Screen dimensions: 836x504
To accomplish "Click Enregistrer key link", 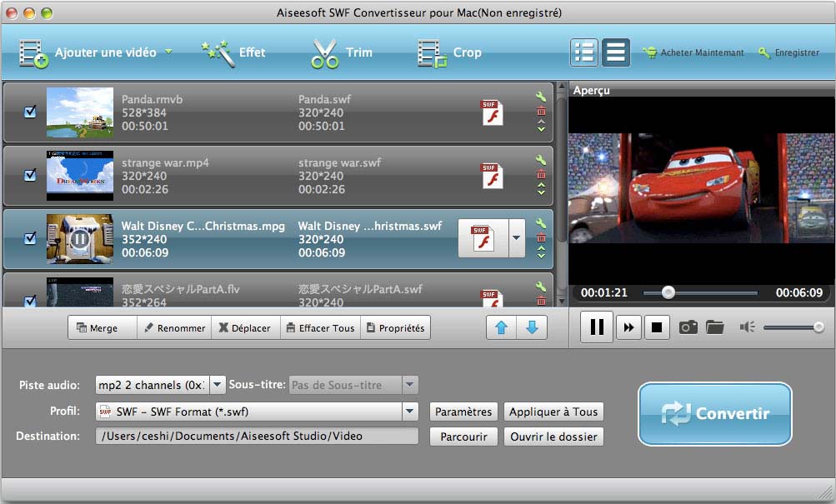I will click(x=789, y=52).
